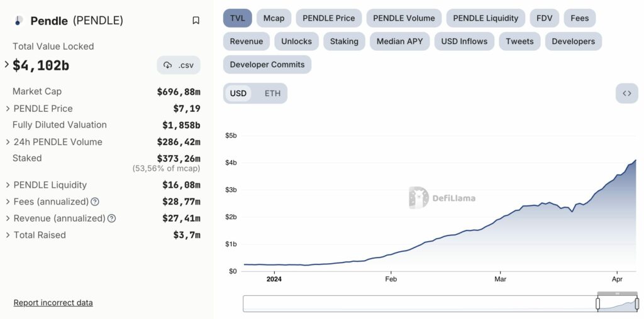
Task: Click the Staked value $373,26m
Action: click(x=178, y=158)
